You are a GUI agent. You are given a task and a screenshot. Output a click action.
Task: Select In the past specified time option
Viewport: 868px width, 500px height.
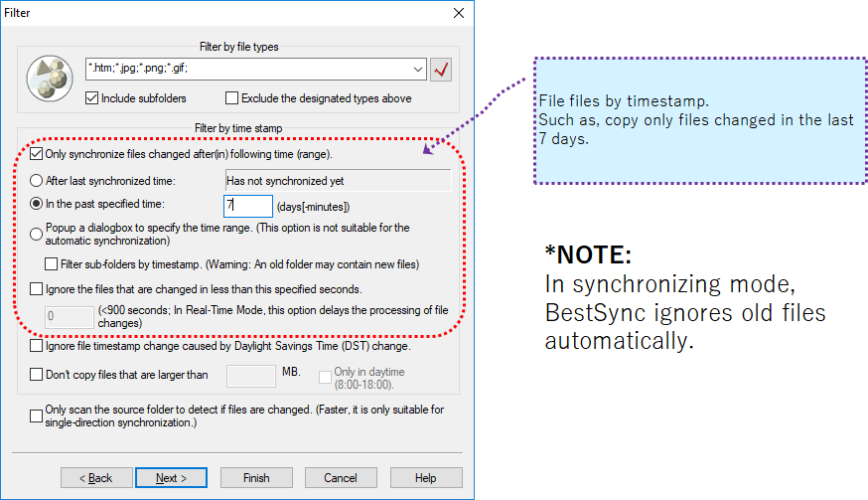click(36, 204)
